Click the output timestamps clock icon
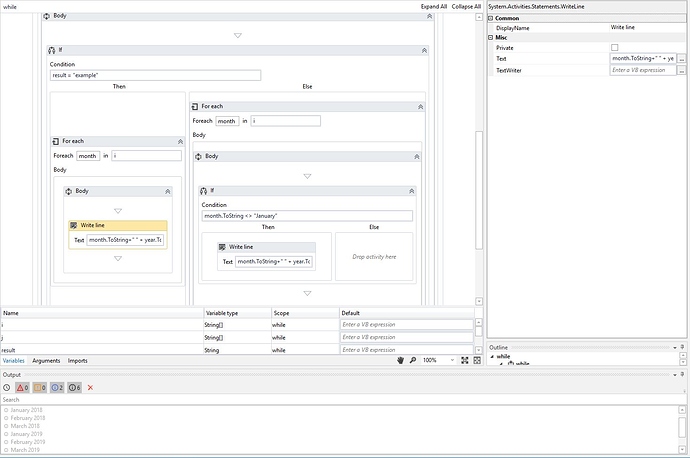690x458 pixels. (x=7, y=388)
